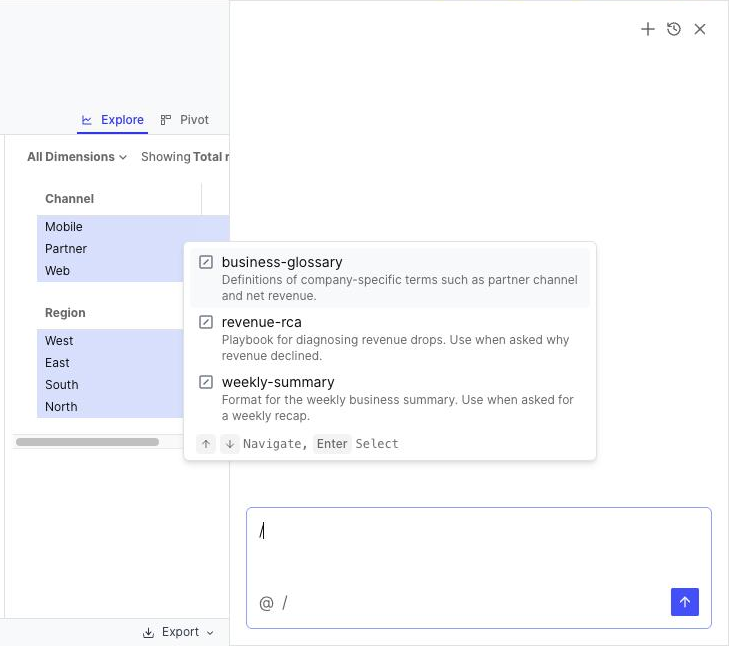Select weekly-summary skill
Image resolution: width=729 pixels, height=646 pixels.
[x=390, y=398]
